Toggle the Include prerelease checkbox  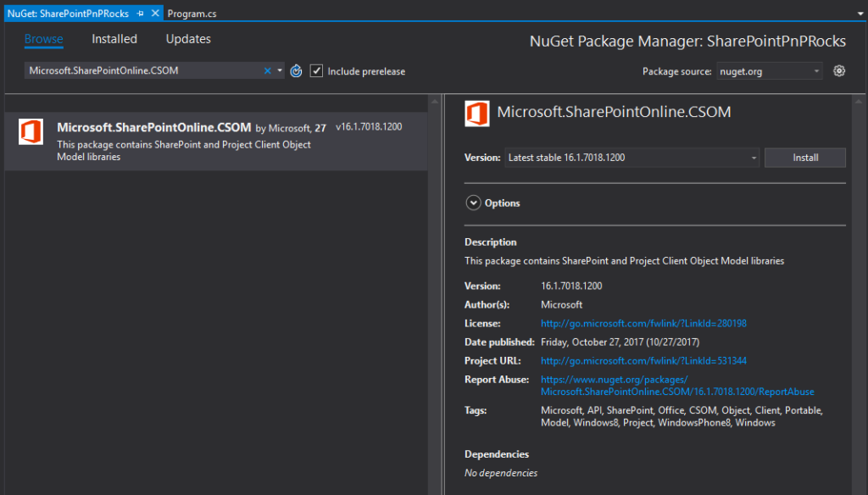click(316, 71)
